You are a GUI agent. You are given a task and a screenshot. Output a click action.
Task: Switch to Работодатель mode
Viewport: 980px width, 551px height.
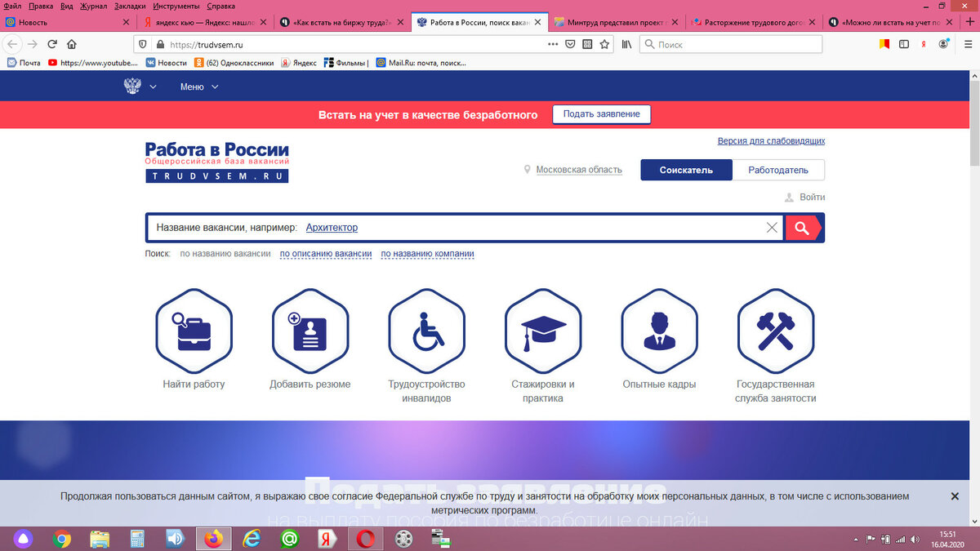tap(778, 170)
